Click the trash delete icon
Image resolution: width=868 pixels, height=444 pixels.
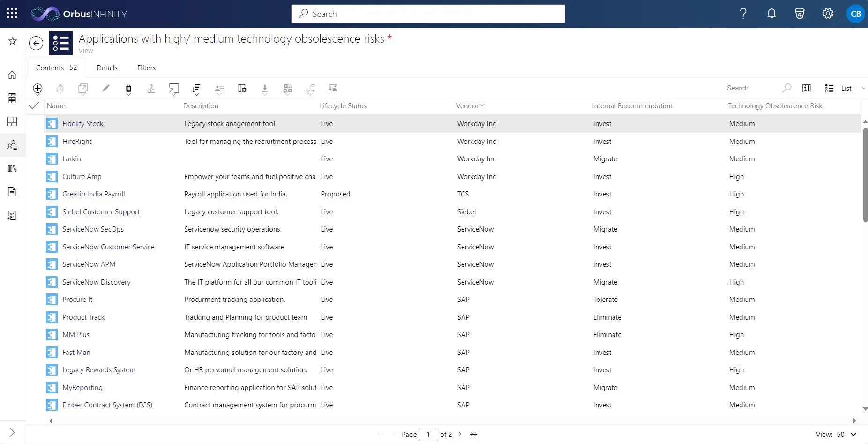coord(128,89)
